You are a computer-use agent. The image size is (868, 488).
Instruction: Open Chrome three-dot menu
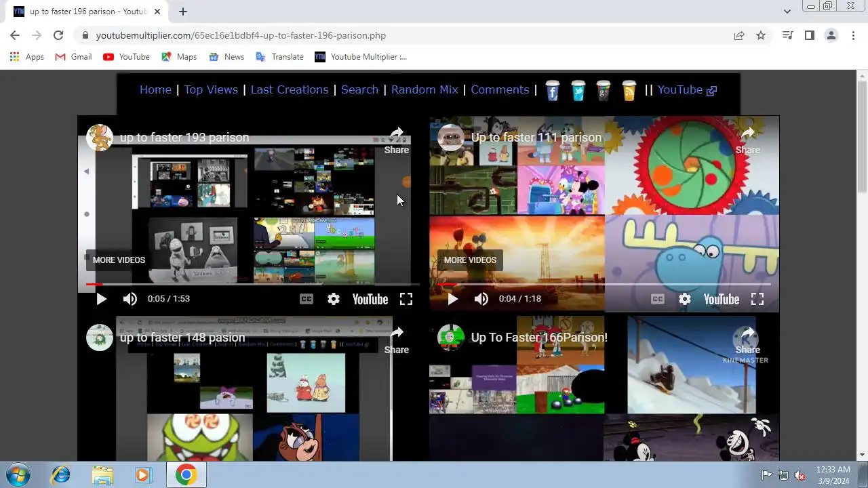[853, 35]
